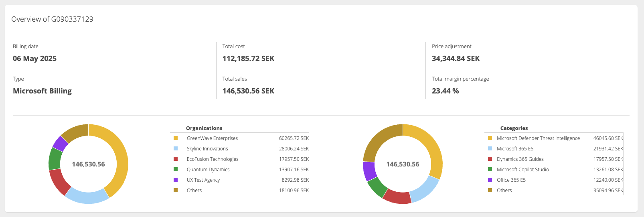This screenshot has height=217, width=644.
Task: Click Microsoft 365 E5 legend swatch
Action: pos(490,148)
